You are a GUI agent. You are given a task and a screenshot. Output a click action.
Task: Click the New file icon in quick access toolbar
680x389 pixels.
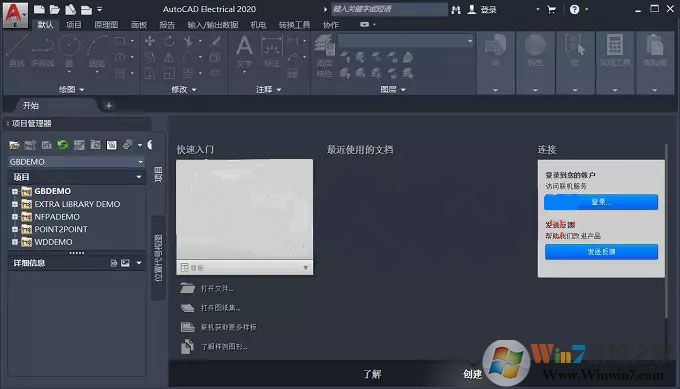click(x=39, y=9)
